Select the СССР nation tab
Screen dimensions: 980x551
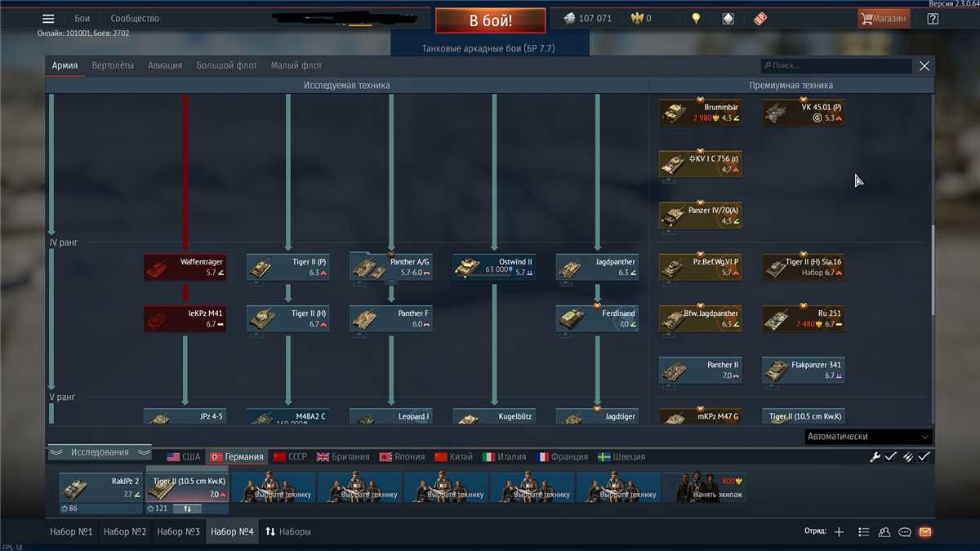290,457
